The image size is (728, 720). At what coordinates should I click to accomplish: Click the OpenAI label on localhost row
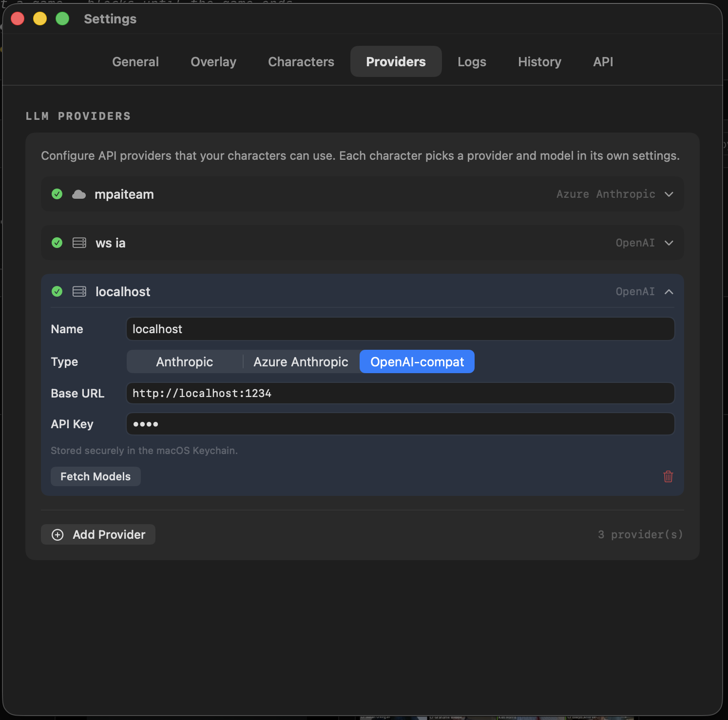pyautogui.click(x=635, y=291)
